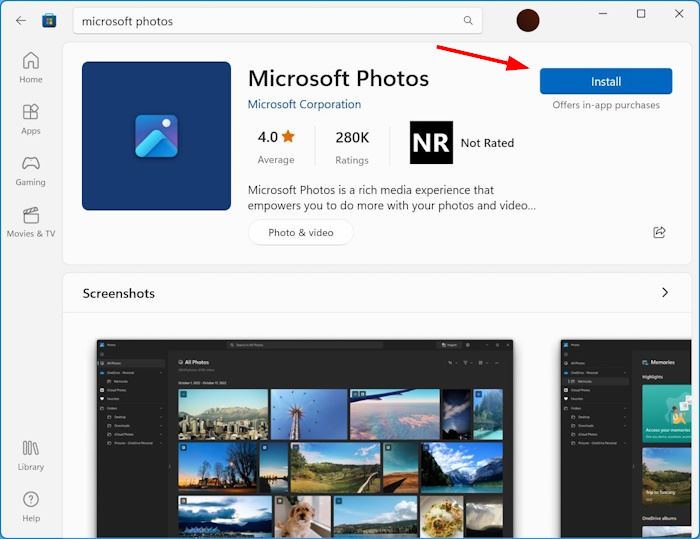
Task: Open the user profile avatar
Action: (x=528, y=21)
